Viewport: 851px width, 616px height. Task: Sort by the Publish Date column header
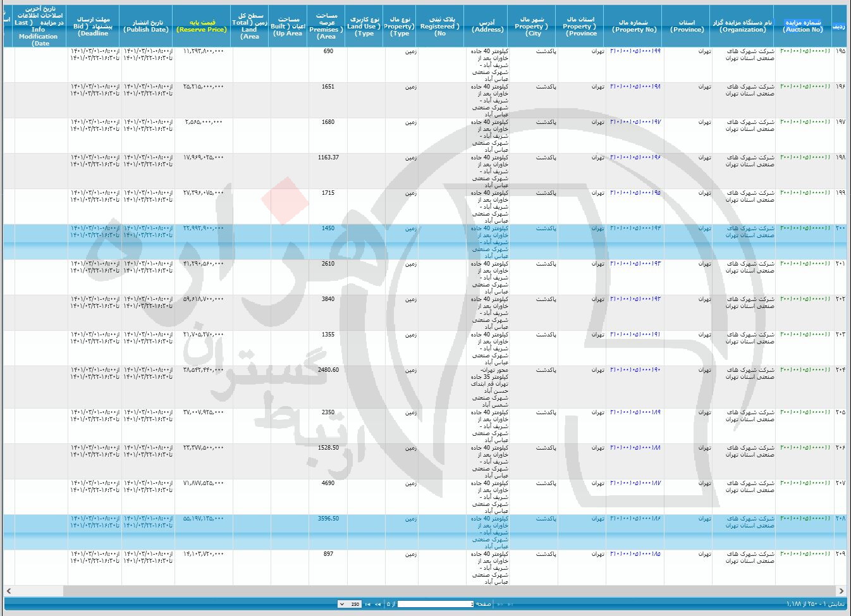tap(147, 26)
